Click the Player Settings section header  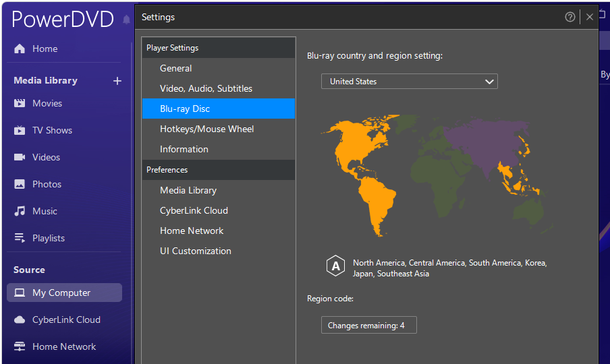218,48
